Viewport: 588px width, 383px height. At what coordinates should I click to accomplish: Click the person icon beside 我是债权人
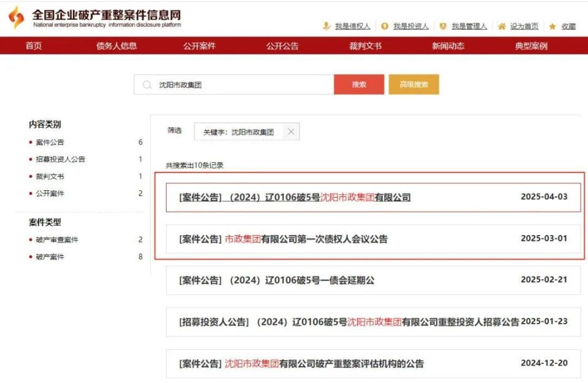coord(325,26)
